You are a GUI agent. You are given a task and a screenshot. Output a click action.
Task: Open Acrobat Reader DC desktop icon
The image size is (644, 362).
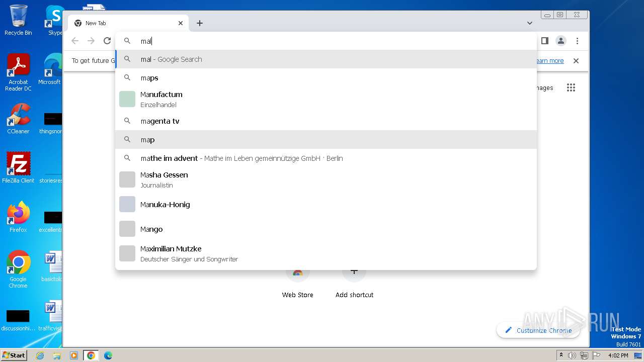(18, 72)
